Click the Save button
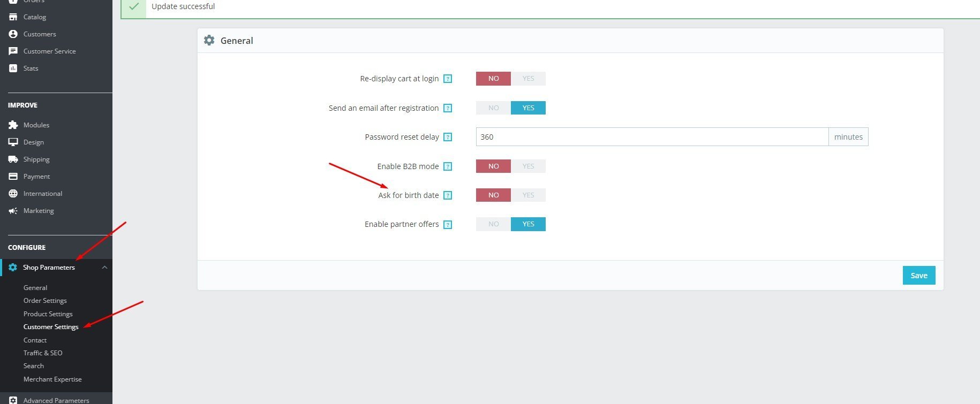 point(919,276)
